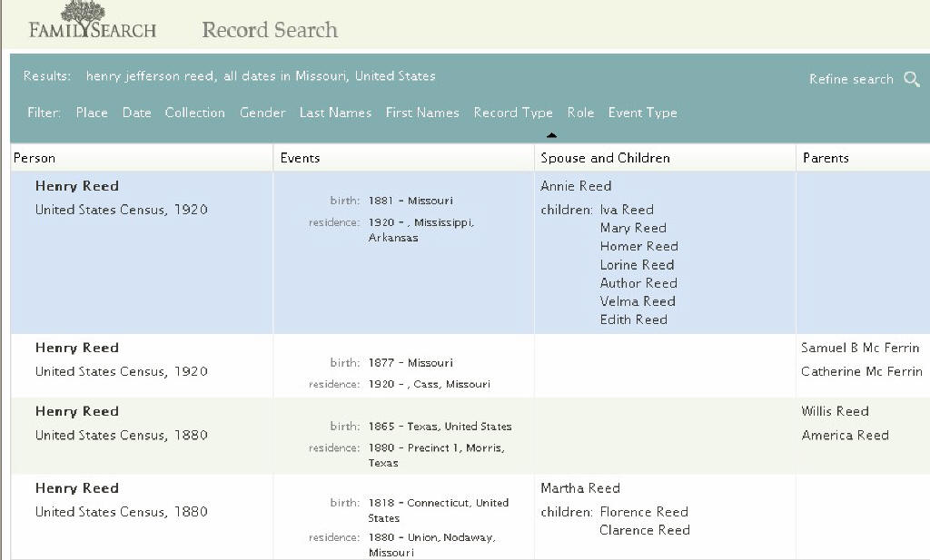Choose the Event Type filter
The image size is (930, 560).
(x=642, y=113)
